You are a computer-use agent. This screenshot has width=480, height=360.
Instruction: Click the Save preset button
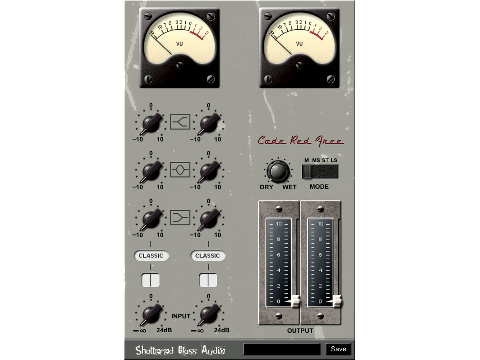click(x=338, y=349)
